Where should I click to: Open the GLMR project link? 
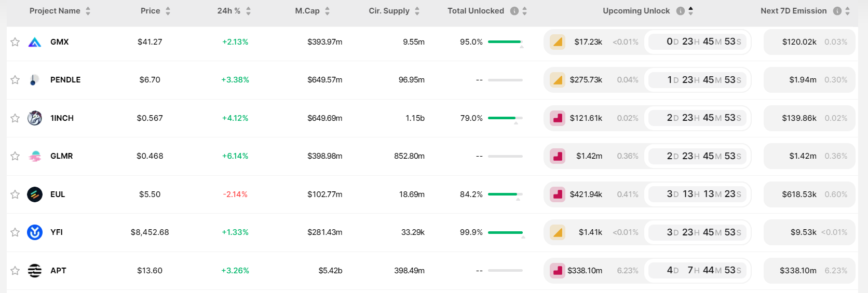pos(61,156)
